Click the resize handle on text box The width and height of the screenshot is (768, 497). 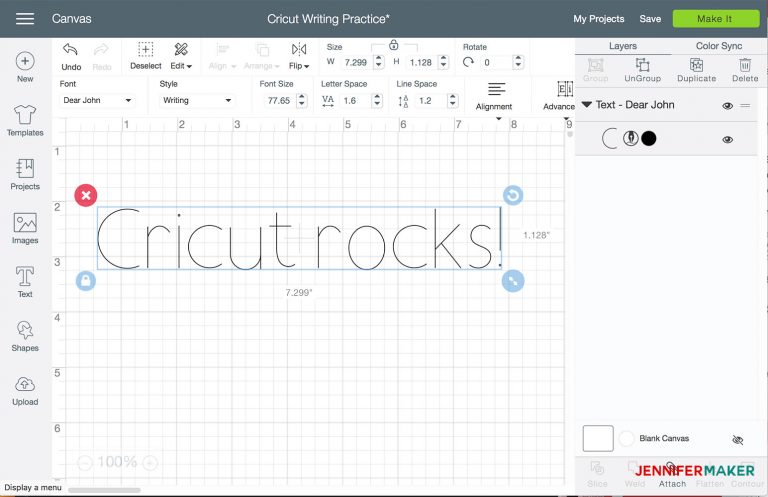coord(513,281)
